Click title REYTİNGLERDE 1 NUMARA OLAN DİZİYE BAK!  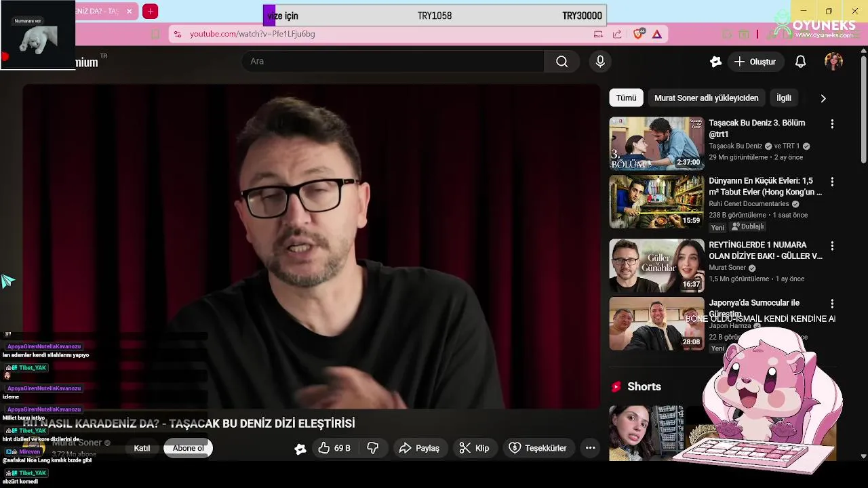765,250
